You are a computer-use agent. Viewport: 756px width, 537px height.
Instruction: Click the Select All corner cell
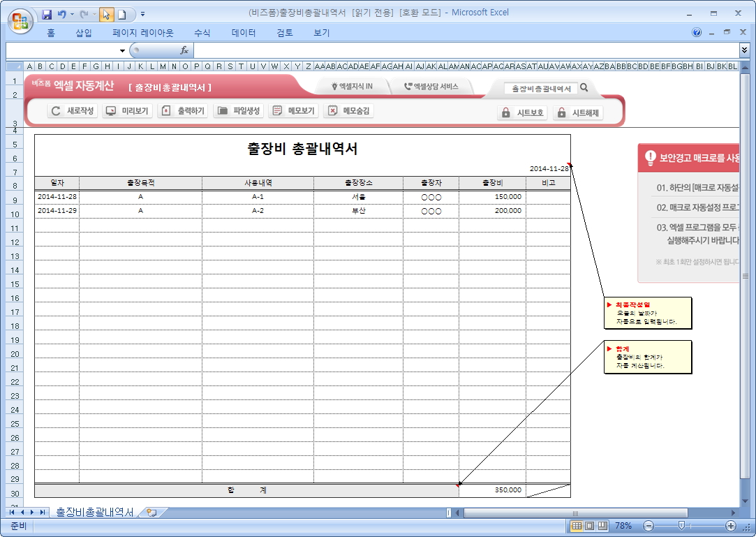click(14, 66)
